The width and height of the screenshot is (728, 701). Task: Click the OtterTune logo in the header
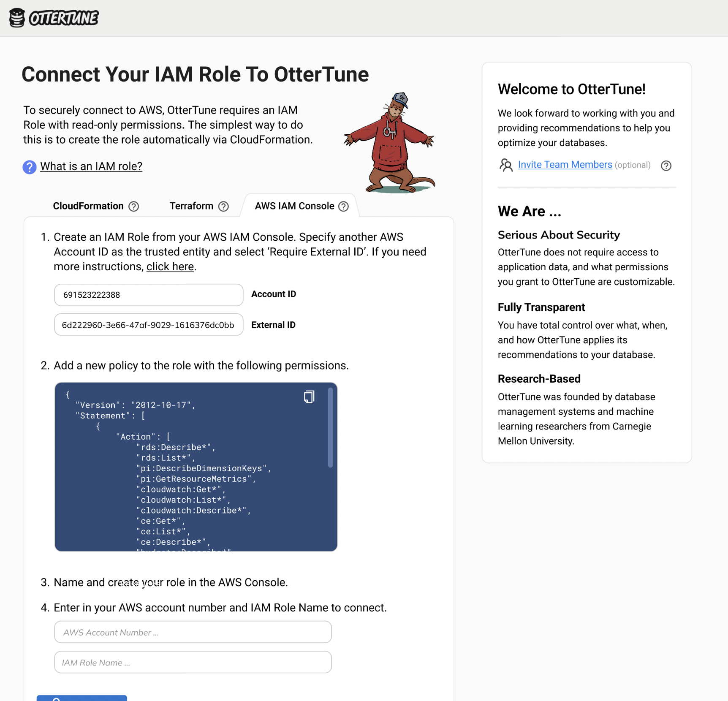pos(54,18)
